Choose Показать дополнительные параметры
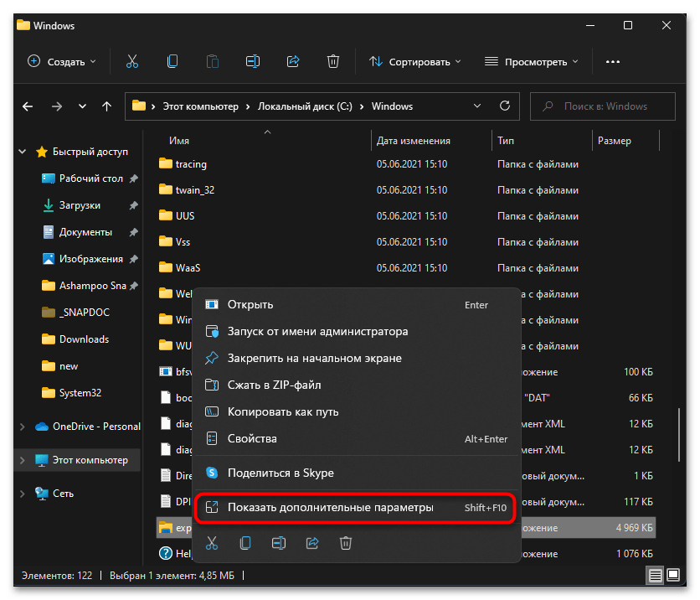 coord(358,508)
